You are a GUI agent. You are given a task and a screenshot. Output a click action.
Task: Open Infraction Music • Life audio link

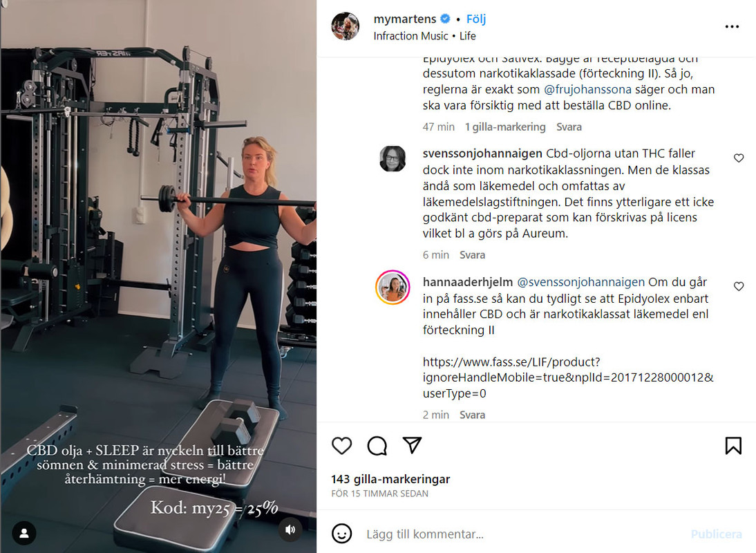coord(424,36)
